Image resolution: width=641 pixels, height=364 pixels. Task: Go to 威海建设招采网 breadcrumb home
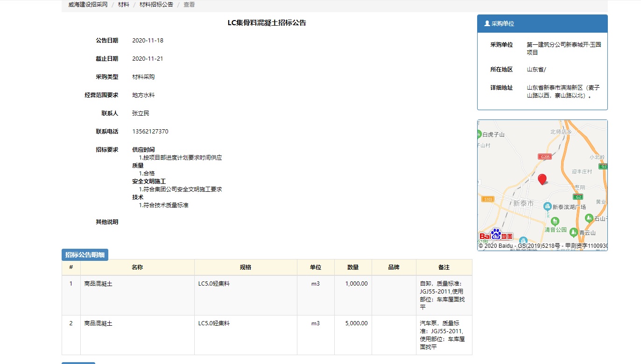[x=88, y=5]
